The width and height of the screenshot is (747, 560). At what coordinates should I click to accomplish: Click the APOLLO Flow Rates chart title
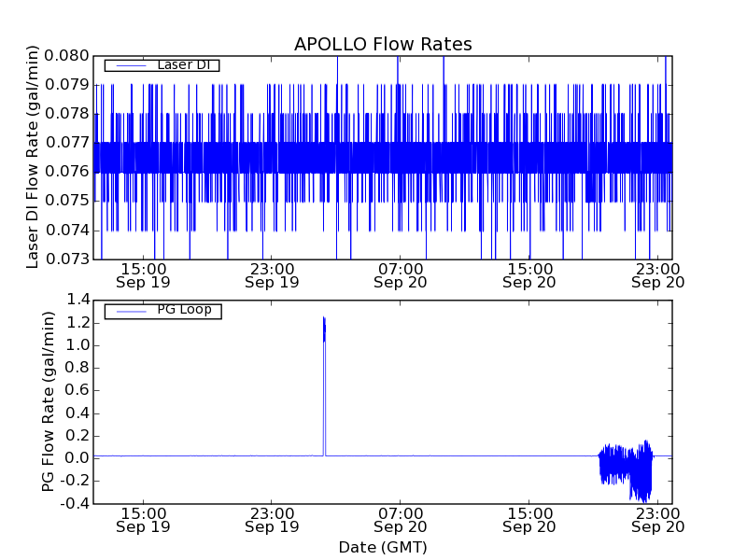383,44
